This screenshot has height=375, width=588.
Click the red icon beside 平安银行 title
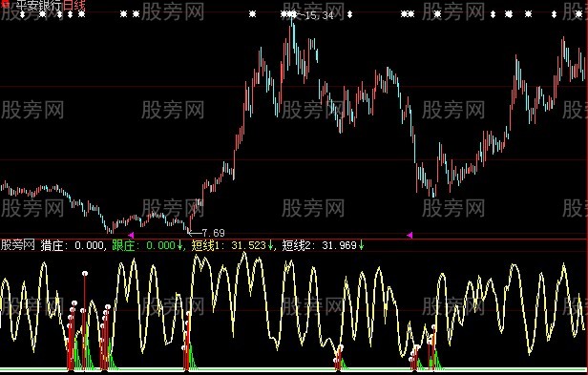click(x=6, y=4)
